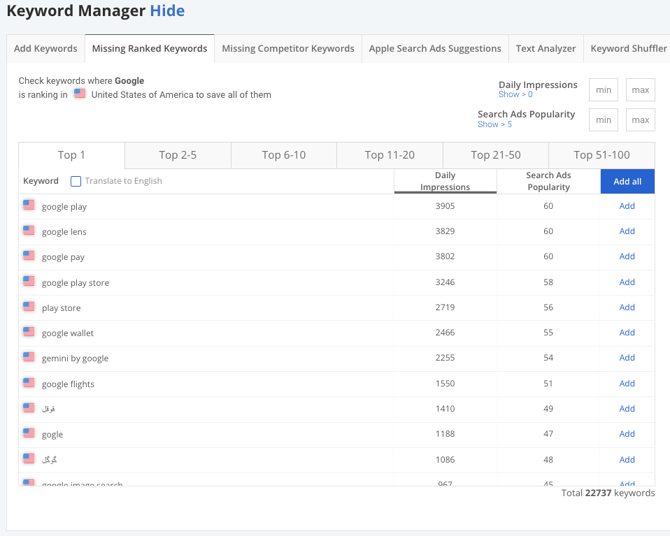This screenshot has width=670, height=536.
Task: Add the google pay keyword
Action: [627, 256]
